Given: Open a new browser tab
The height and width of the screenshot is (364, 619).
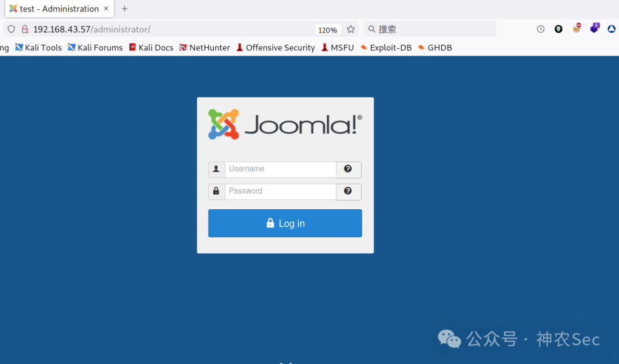Looking at the screenshot, I should pos(124,9).
